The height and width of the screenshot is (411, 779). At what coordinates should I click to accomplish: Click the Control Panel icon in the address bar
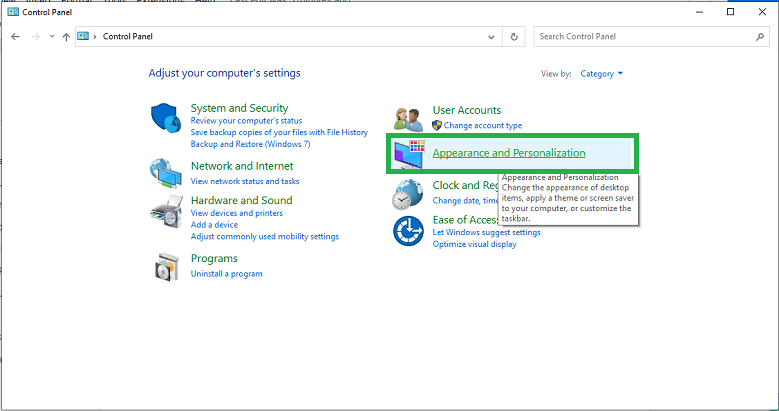coord(83,36)
